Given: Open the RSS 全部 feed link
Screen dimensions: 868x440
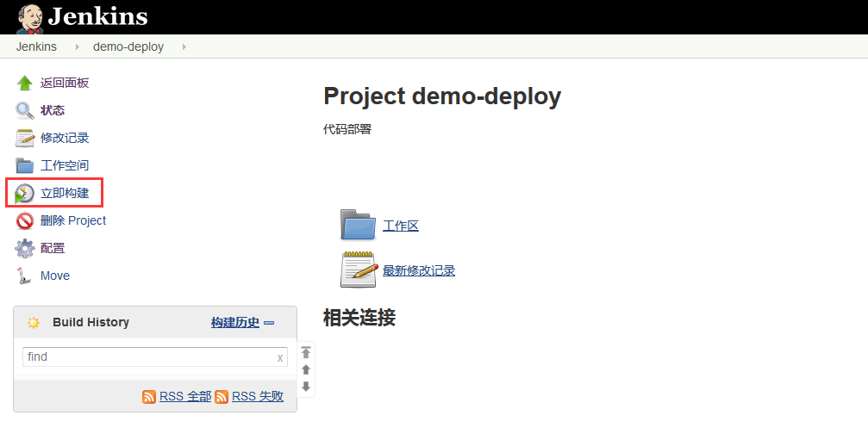Looking at the screenshot, I should [x=185, y=396].
